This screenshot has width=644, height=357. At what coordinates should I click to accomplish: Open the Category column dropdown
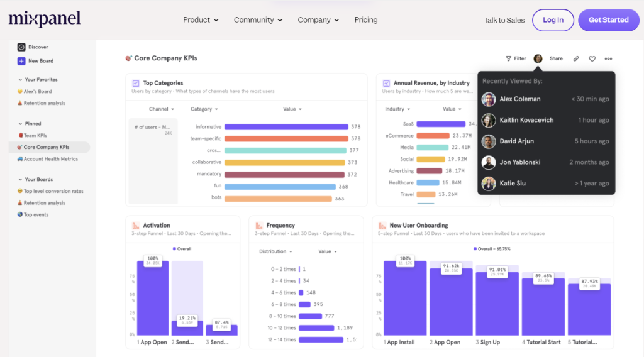point(204,109)
